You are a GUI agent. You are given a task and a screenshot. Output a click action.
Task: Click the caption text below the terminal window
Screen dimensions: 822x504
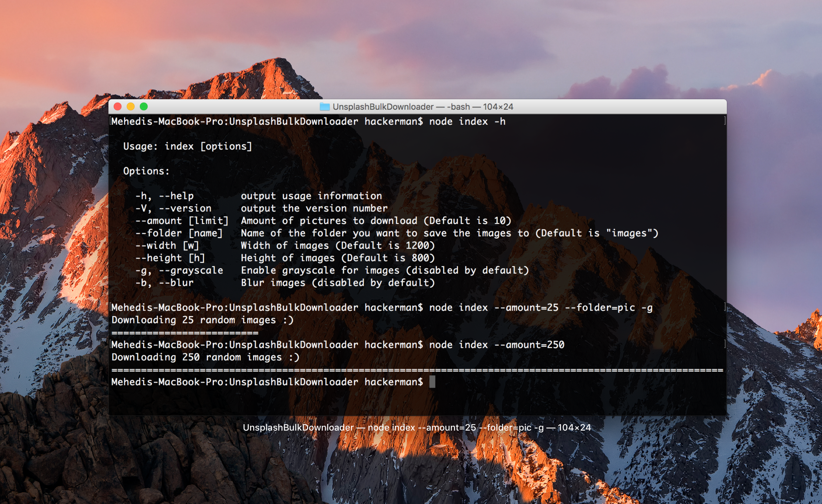pyautogui.click(x=417, y=427)
